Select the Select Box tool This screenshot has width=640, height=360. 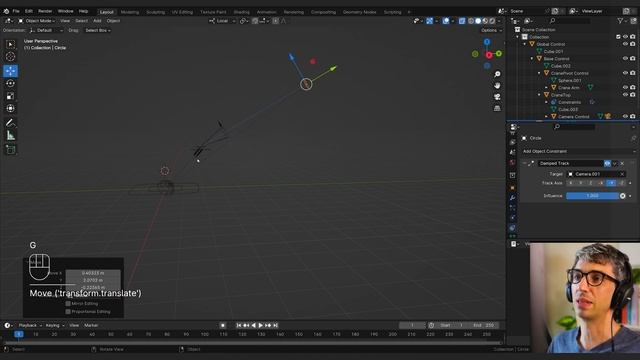pyautogui.click(x=11, y=44)
